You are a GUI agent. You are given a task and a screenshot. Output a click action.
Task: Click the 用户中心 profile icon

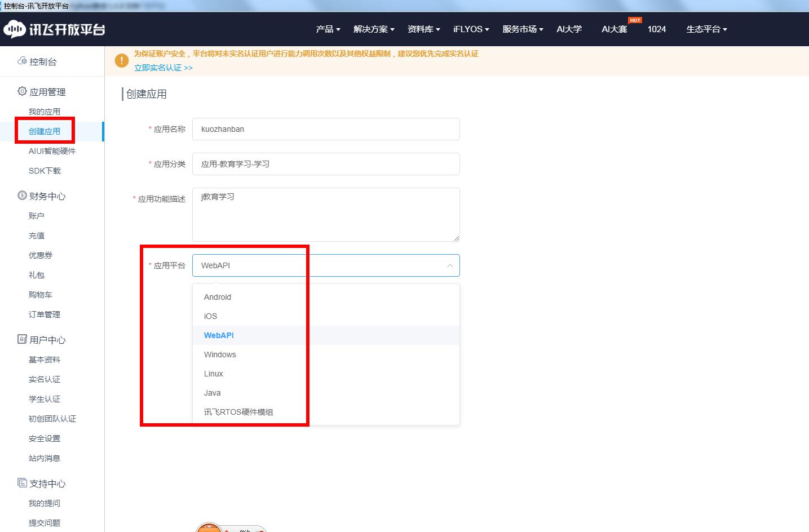(22, 339)
